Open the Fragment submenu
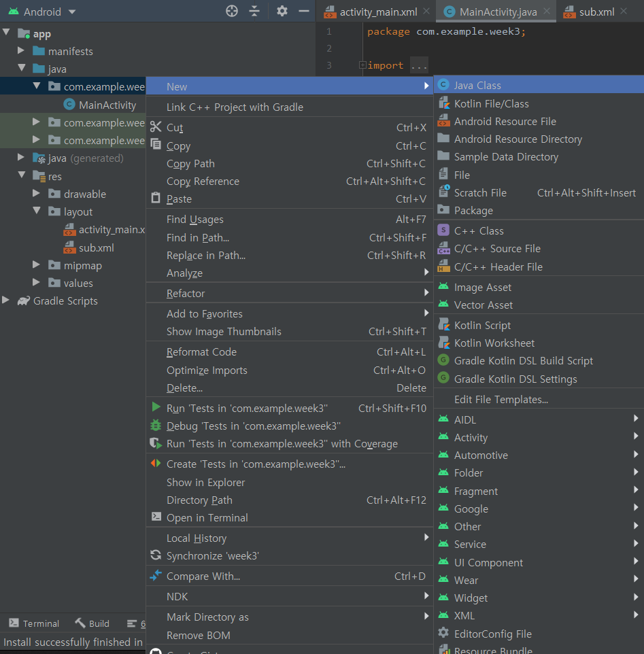 539,492
